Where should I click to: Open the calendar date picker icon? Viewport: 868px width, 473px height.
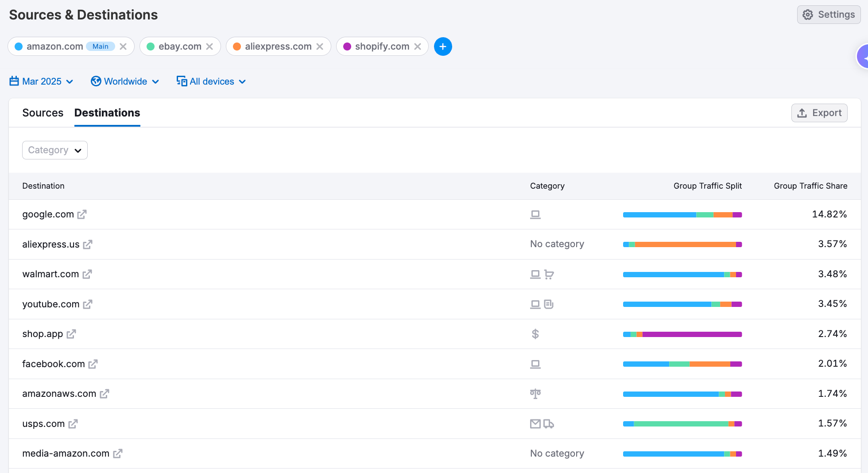[x=14, y=81]
